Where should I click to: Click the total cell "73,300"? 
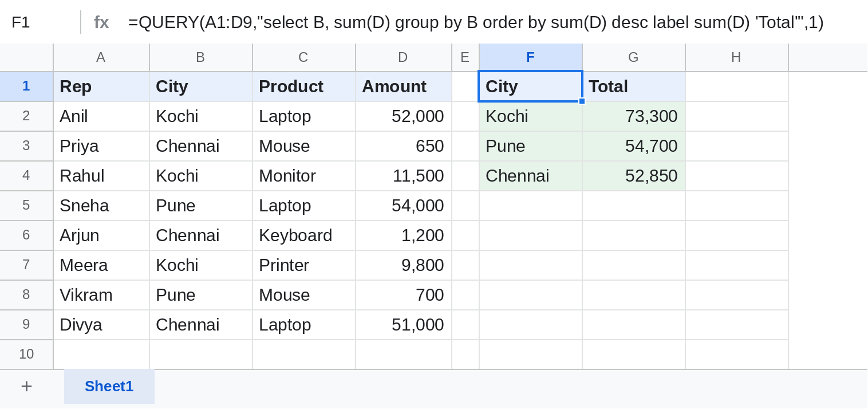pos(634,116)
